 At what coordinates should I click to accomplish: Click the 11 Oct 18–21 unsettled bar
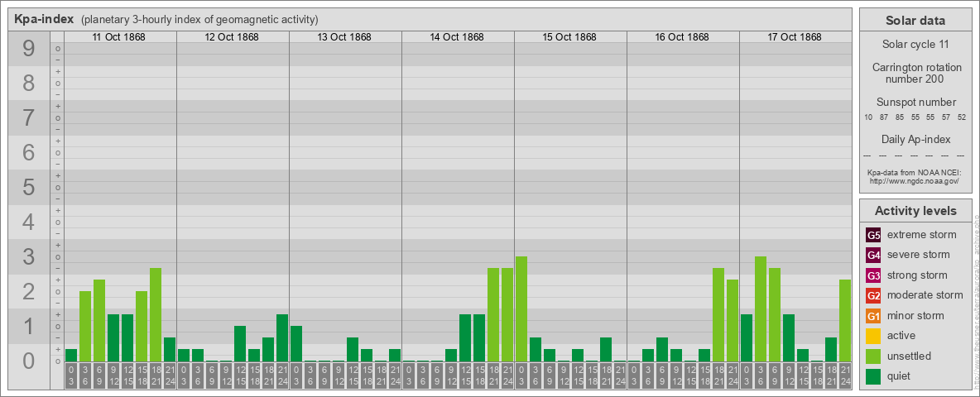tap(156, 314)
